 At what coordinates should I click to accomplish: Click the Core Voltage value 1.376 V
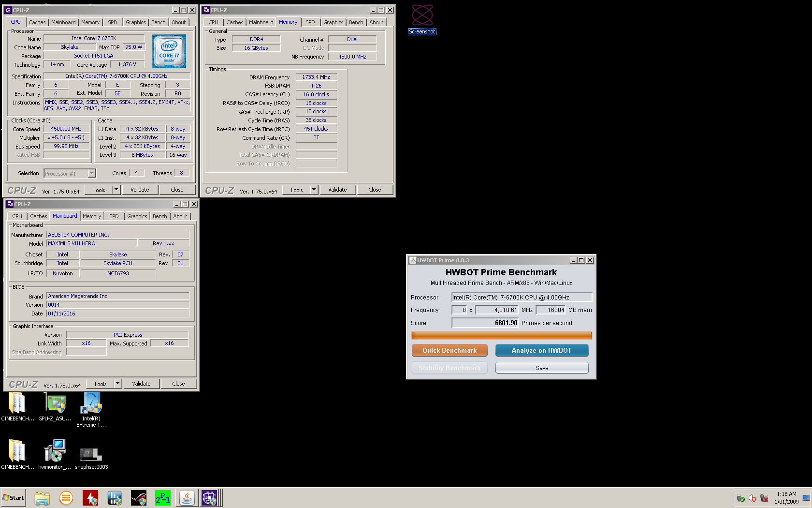127,65
